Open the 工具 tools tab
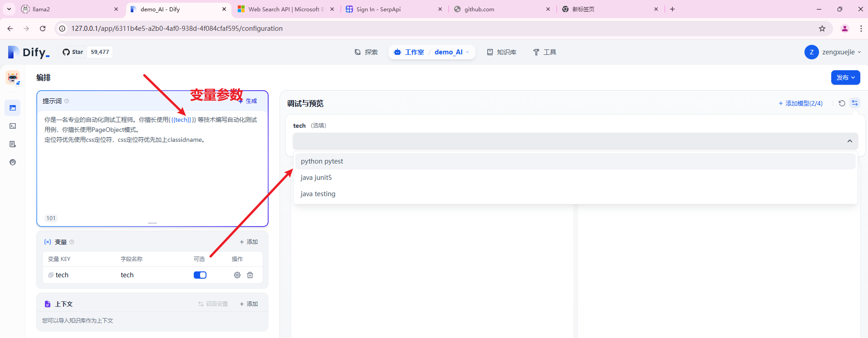The width and height of the screenshot is (868, 338). tap(544, 52)
